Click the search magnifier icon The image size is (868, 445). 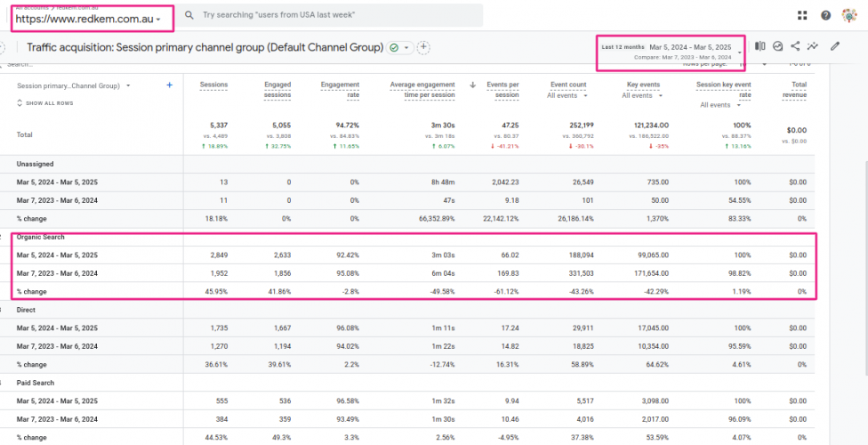click(189, 15)
